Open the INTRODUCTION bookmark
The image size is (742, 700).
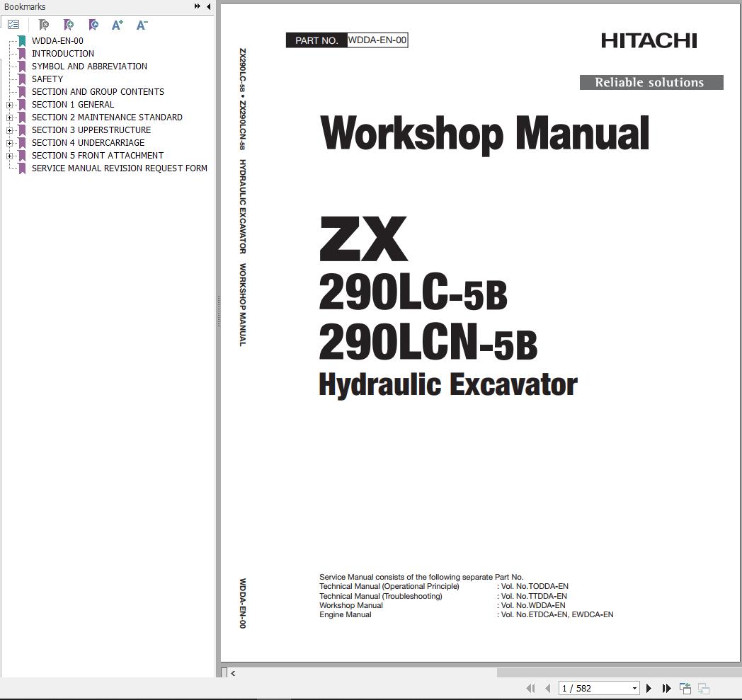(x=63, y=54)
